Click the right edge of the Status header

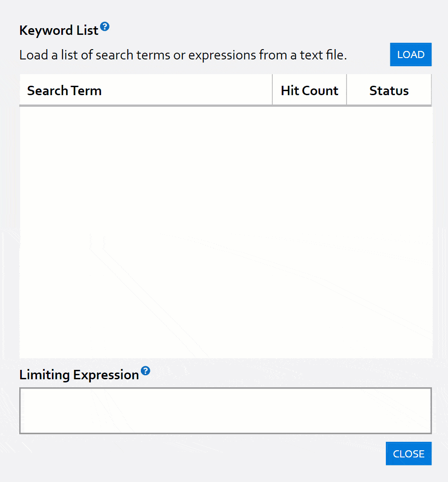coord(431,90)
